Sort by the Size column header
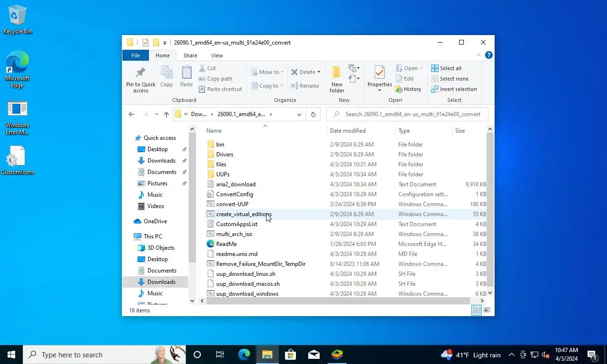The image size is (607, 364). [469, 131]
